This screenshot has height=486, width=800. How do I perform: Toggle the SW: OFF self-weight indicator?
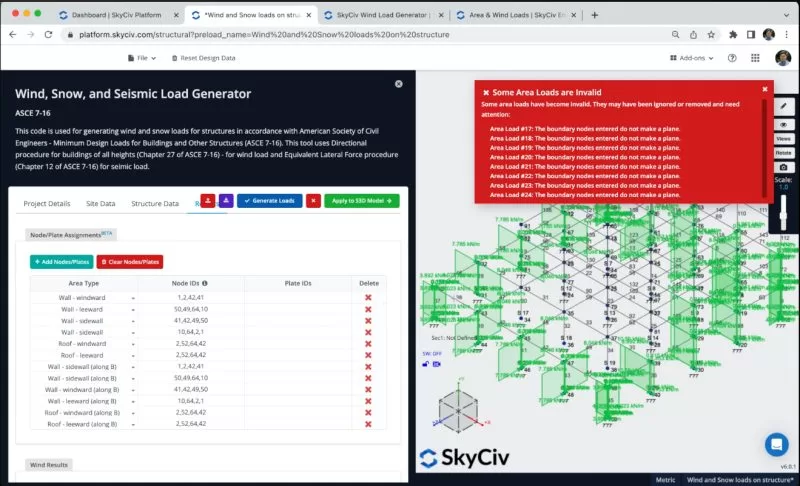coord(432,353)
